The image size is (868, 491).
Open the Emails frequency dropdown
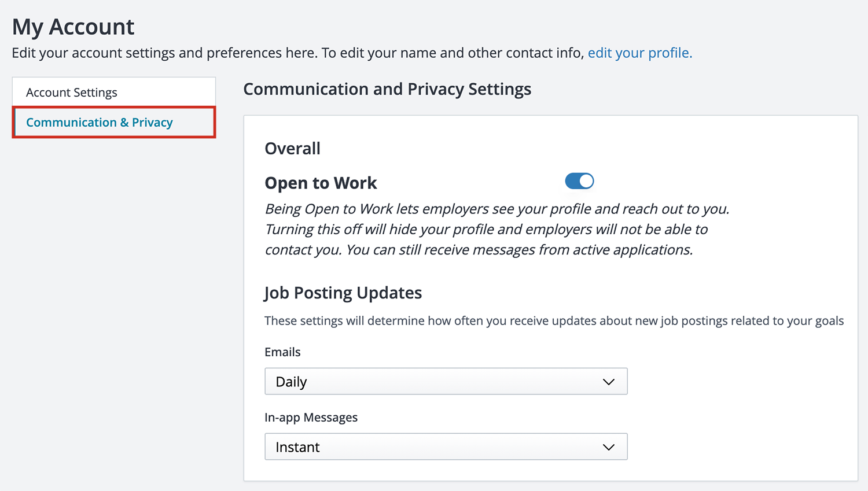click(x=446, y=382)
